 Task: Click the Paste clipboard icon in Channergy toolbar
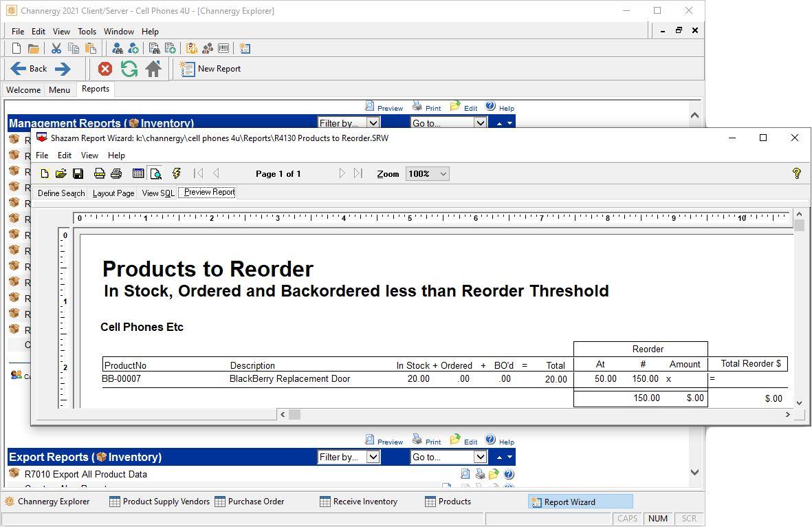click(91, 49)
